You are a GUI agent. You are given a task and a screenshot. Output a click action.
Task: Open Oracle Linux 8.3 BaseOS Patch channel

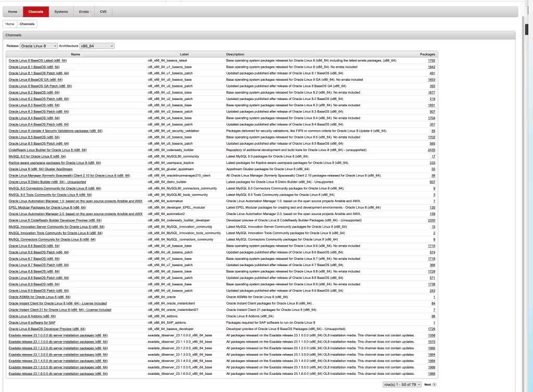[x=39, y=111]
